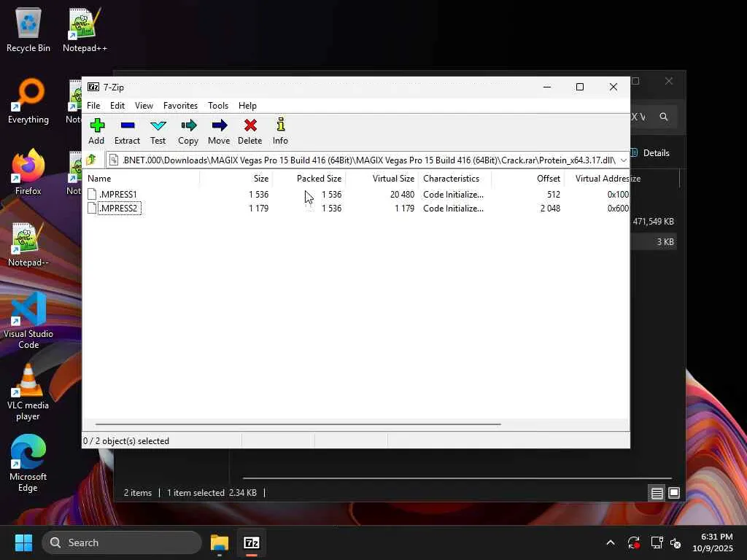Open the Tools menu
Image resolution: width=747 pixels, height=560 pixels.
coord(218,106)
